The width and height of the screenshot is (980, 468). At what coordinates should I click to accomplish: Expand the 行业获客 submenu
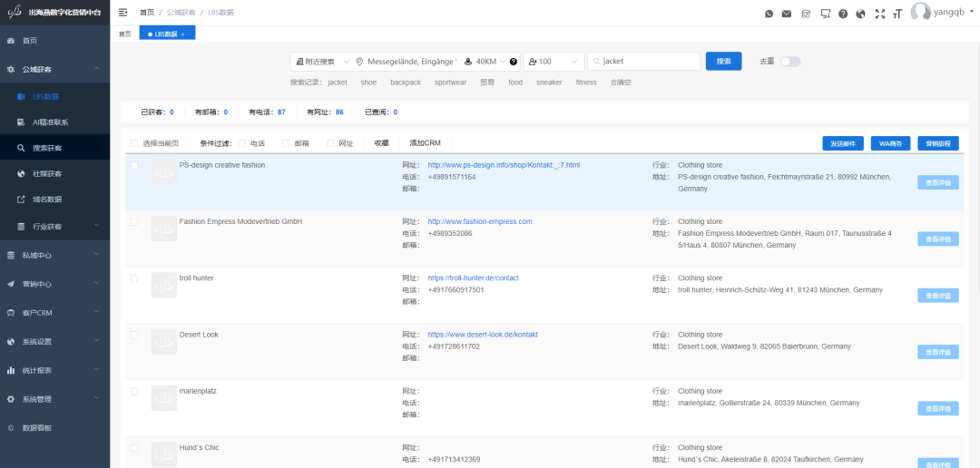coord(55,226)
